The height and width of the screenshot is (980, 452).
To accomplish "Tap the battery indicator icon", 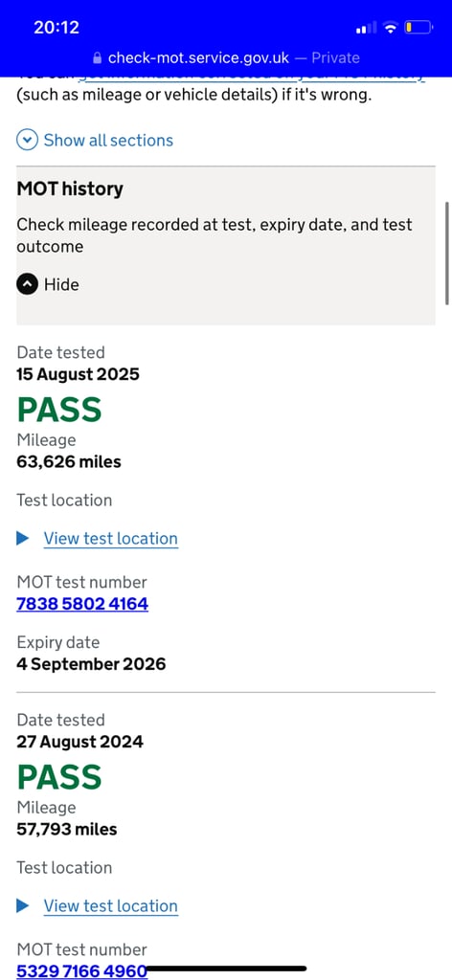I will [x=418, y=28].
